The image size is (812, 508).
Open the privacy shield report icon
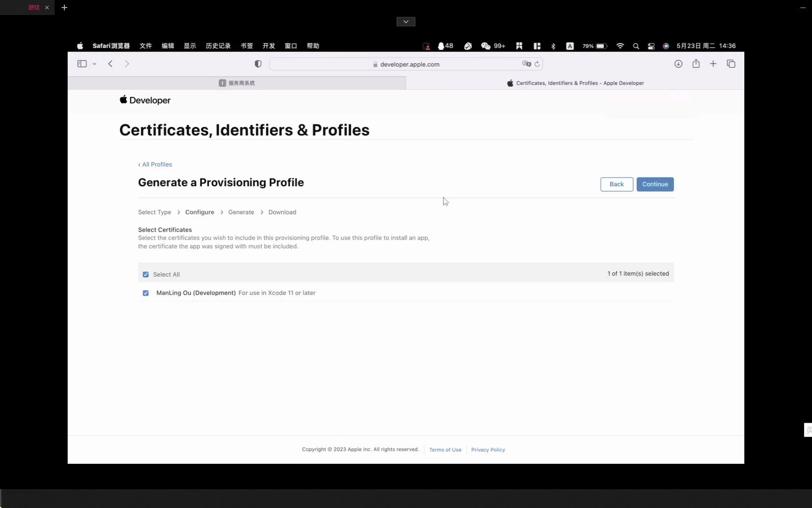pyautogui.click(x=258, y=64)
